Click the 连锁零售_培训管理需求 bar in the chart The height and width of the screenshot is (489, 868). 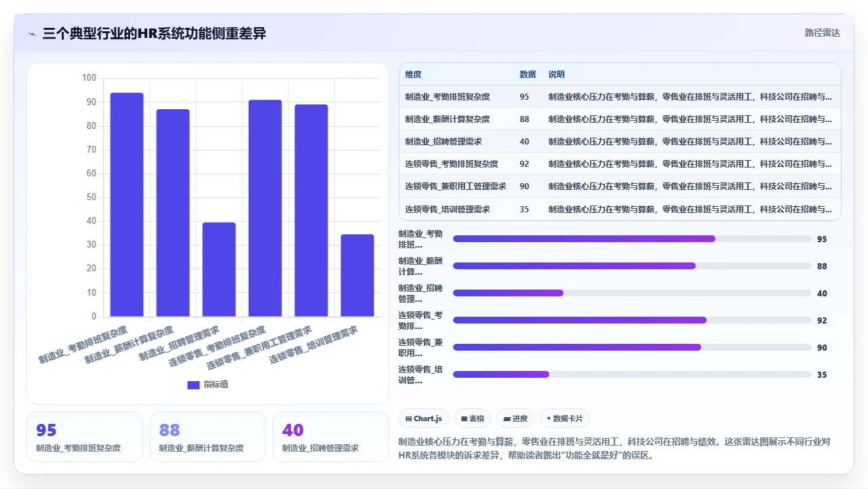pos(357,275)
